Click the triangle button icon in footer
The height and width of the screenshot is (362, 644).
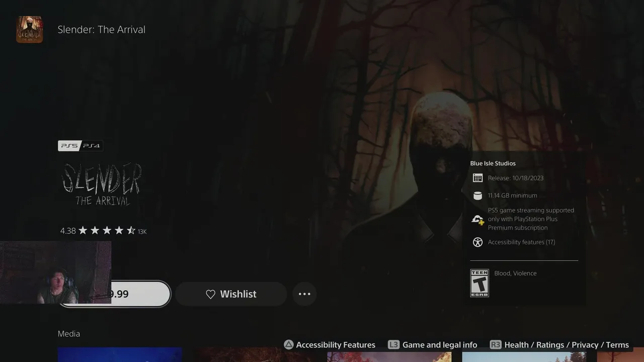(289, 345)
